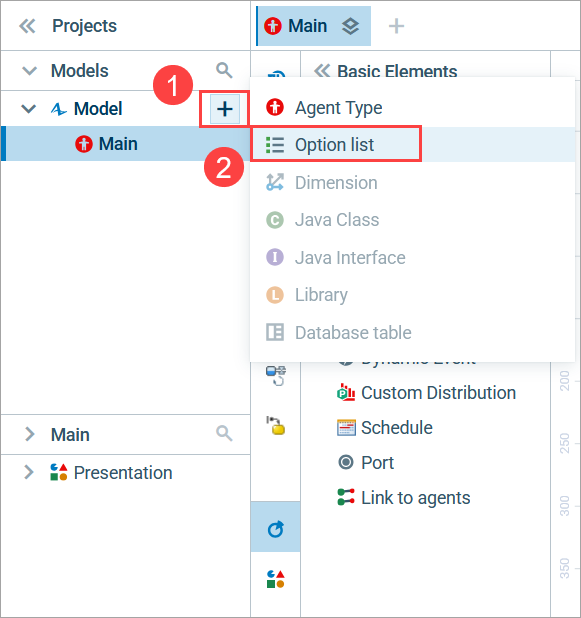Add a new tab with plus button

click(x=396, y=26)
